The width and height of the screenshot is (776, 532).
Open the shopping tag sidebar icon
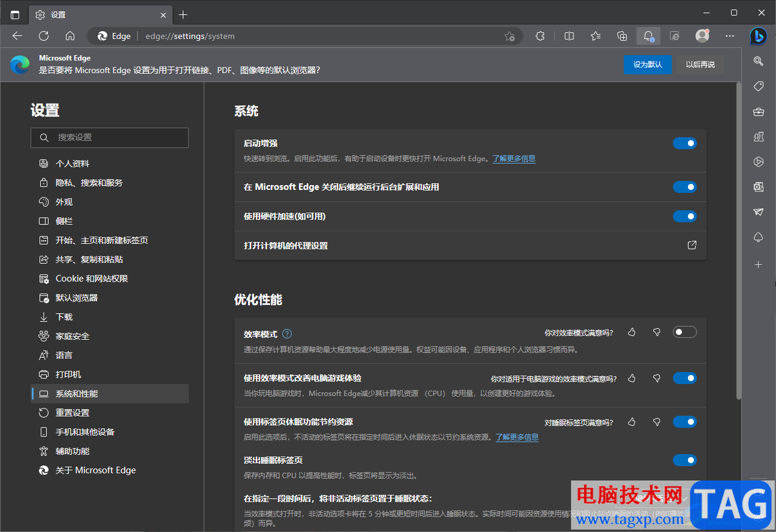click(x=758, y=87)
